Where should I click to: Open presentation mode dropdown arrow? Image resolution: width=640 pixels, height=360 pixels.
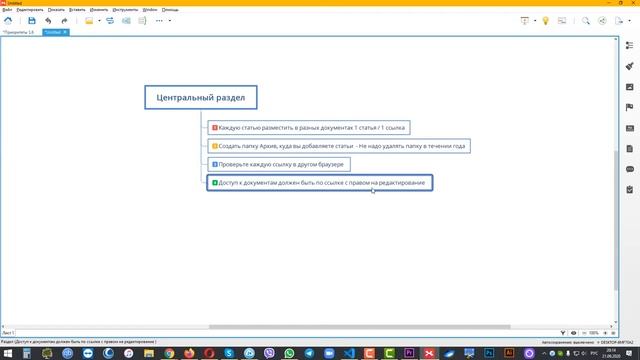coord(535,20)
